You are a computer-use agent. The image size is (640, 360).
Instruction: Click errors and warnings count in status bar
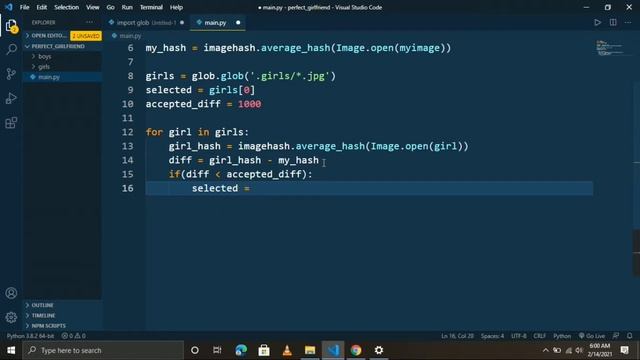pos(73,336)
